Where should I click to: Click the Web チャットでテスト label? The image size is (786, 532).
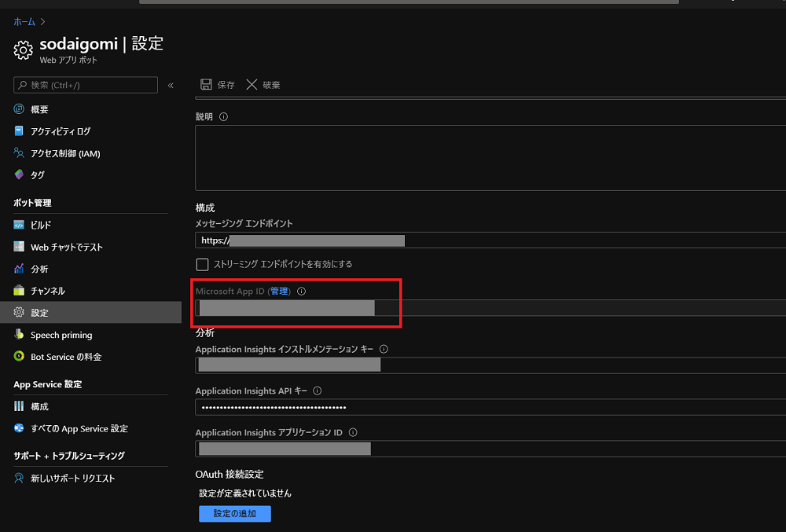click(x=67, y=247)
